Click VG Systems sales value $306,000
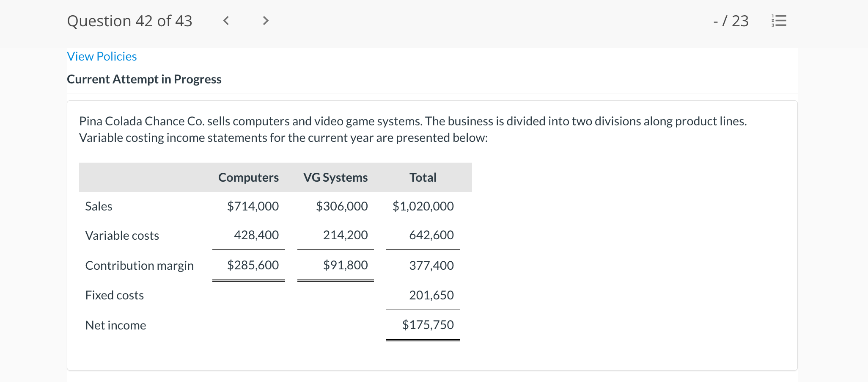The width and height of the screenshot is (868, 382). point(342,206)
